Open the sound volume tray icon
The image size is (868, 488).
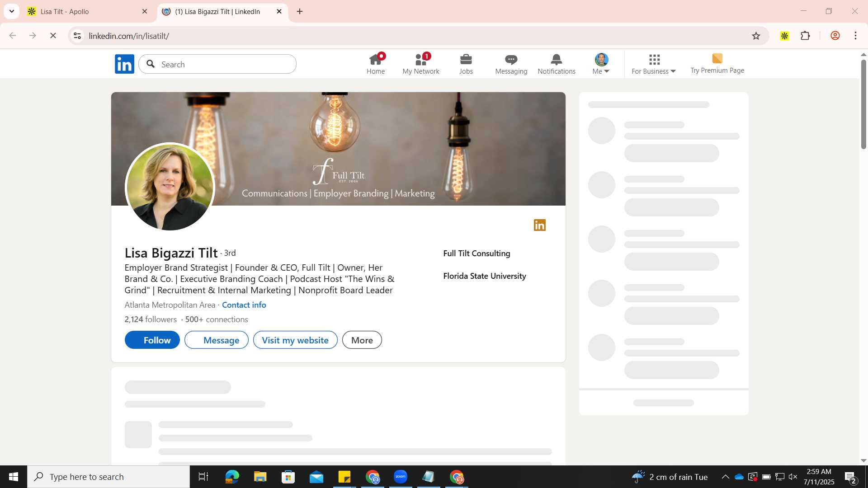point(793,477)
